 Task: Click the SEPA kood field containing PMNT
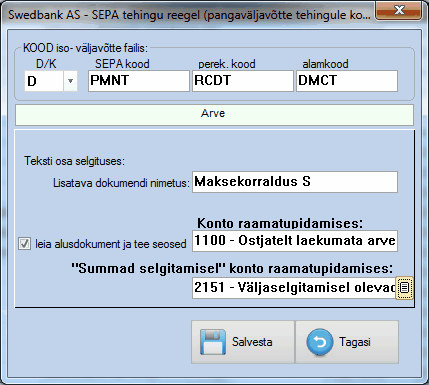(x=139, y=81)
